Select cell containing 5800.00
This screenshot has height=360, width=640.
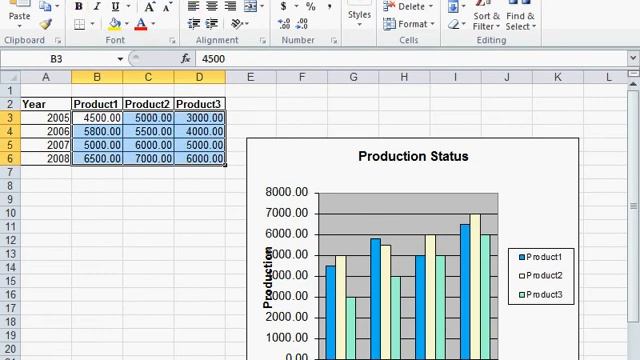[97, 131]
